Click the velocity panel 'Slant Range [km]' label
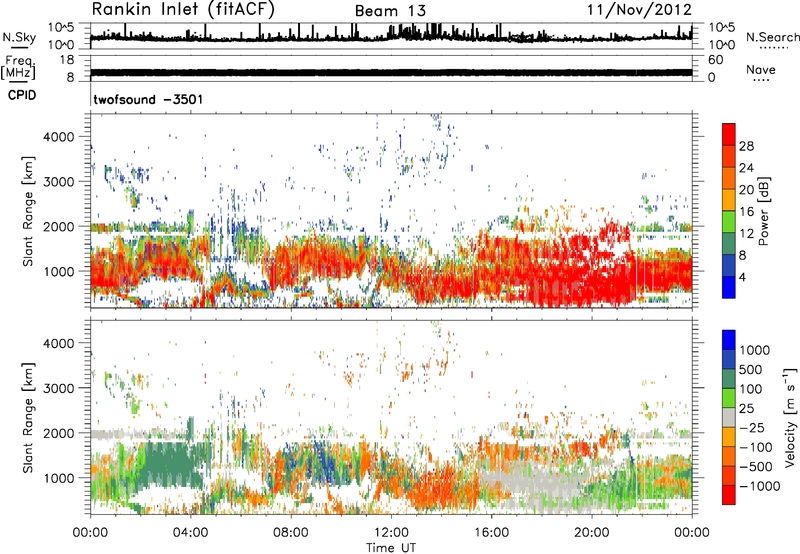The image size is (800, 554). (x=28, y=417)
